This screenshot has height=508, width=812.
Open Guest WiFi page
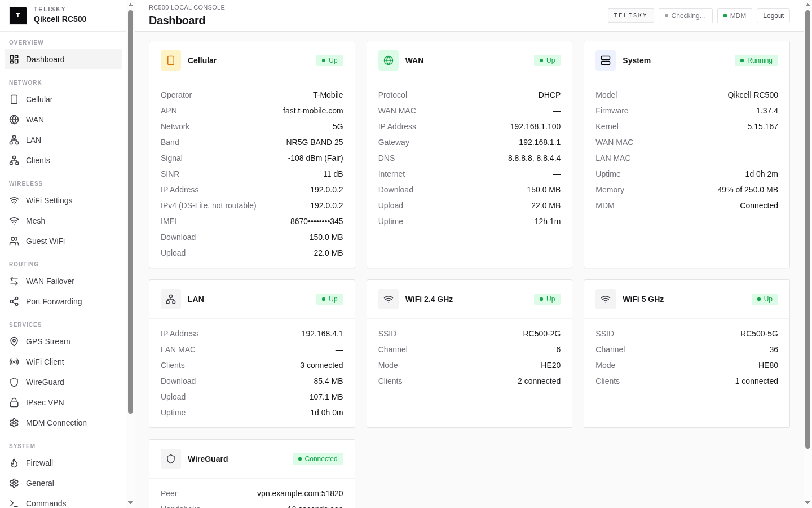click(x=63, y=241)
